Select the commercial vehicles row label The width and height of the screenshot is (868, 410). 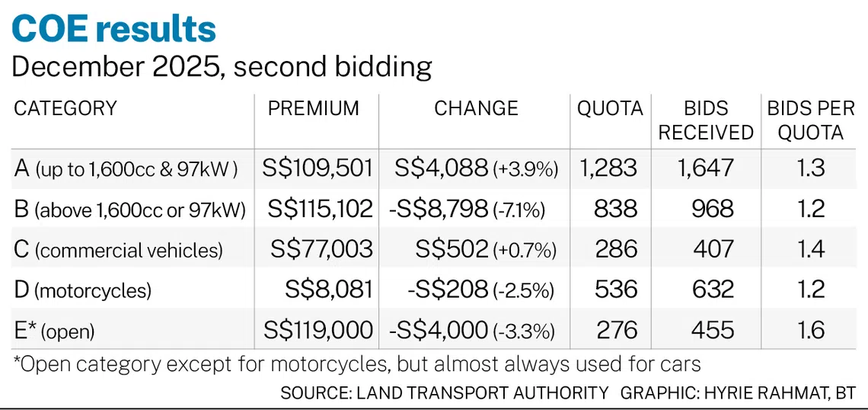(x=119, y=249)
